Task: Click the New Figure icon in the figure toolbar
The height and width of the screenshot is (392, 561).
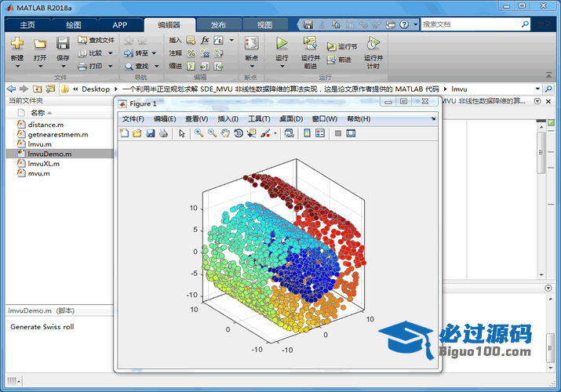Action: click(x=124, y=133)
